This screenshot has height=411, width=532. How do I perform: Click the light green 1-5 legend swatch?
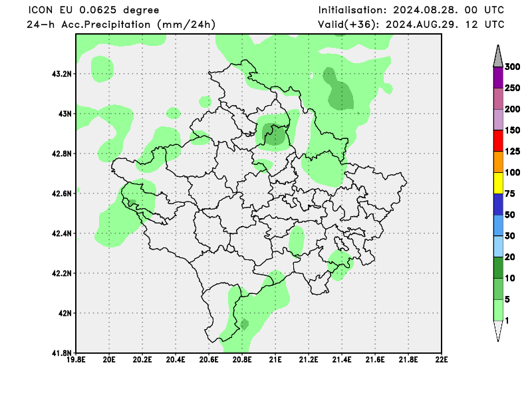(498, 310)
